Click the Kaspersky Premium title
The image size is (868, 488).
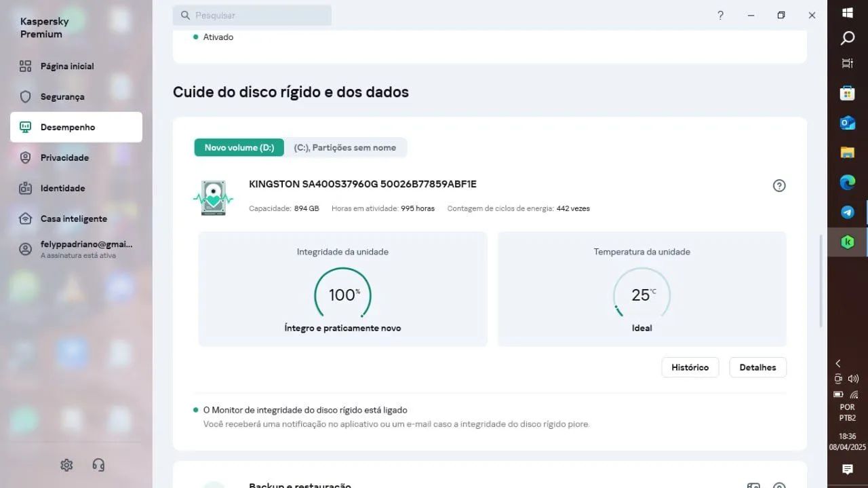tap(44, 28)
